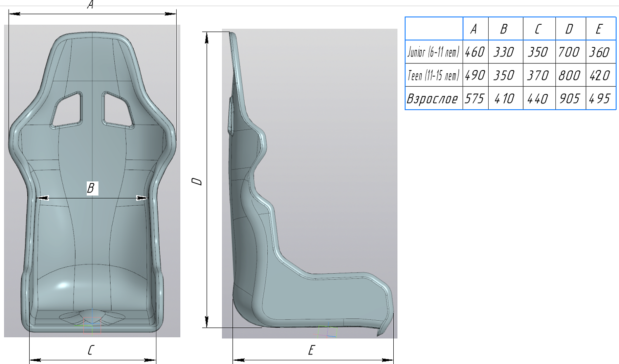The height and width of the screenshot is (364, 619).
Task: Click the dimension label C below the front view
Action: 91,350
